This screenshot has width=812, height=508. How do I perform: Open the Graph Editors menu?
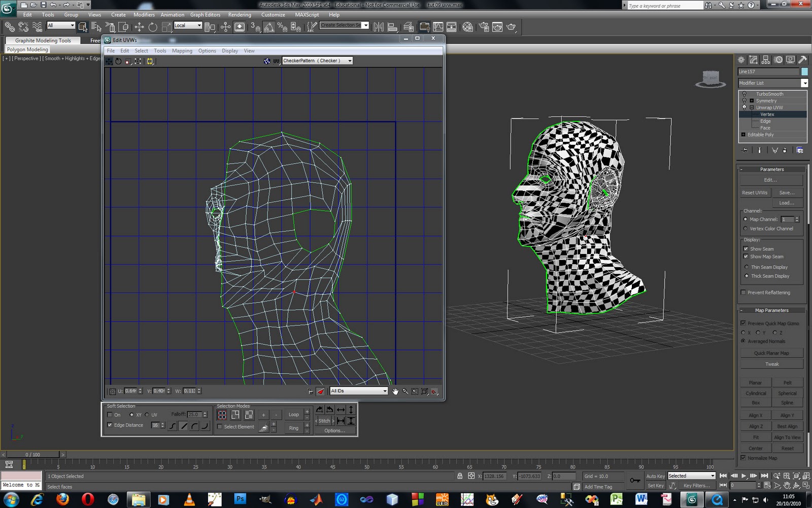pyautogui.click(x=205, y=15)
